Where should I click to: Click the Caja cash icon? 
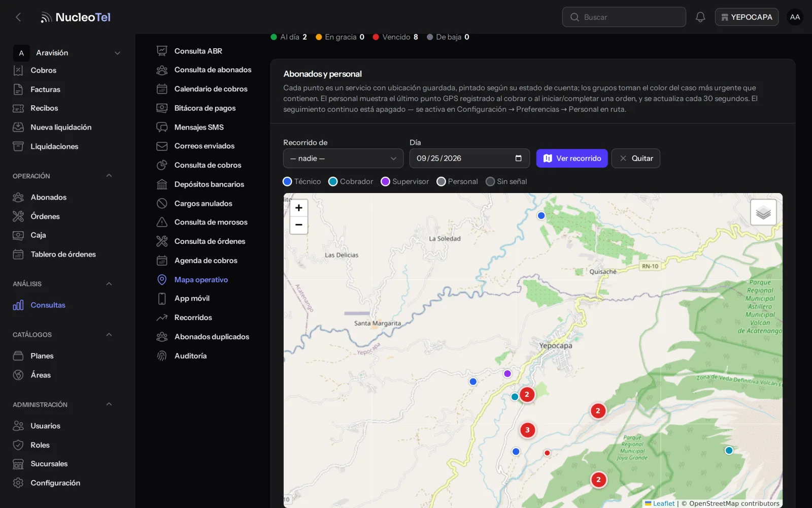coord(18,235)
